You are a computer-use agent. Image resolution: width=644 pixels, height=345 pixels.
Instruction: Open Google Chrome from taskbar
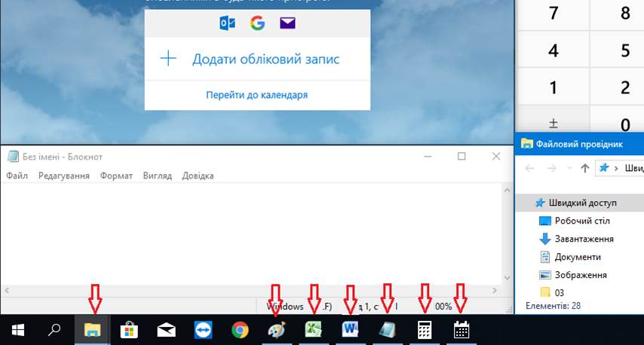pos(240,330)
